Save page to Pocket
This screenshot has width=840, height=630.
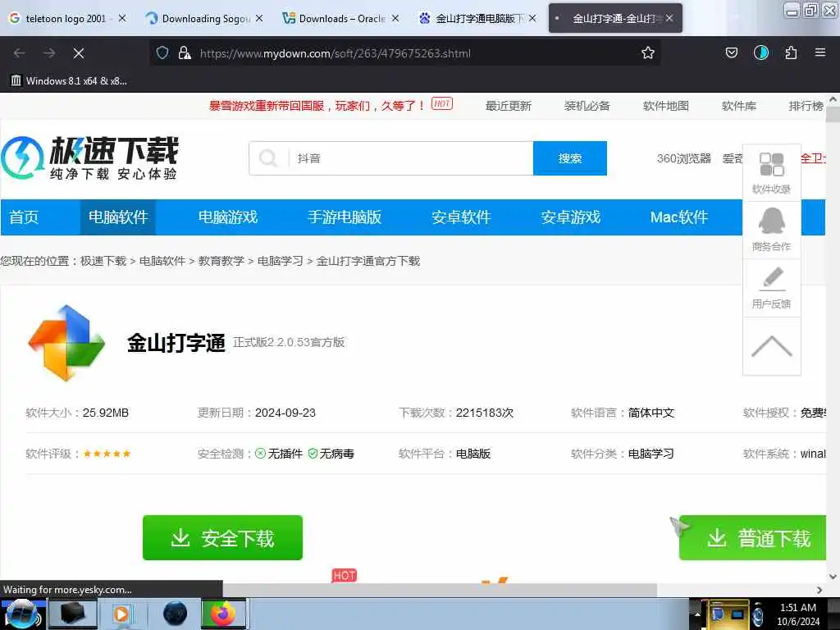[731, 52]
